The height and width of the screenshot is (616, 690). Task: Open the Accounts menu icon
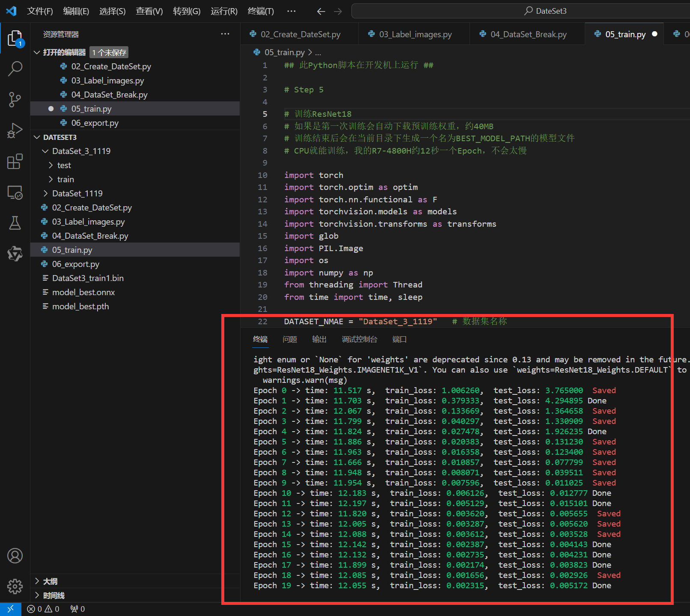[x=15, y=556]
